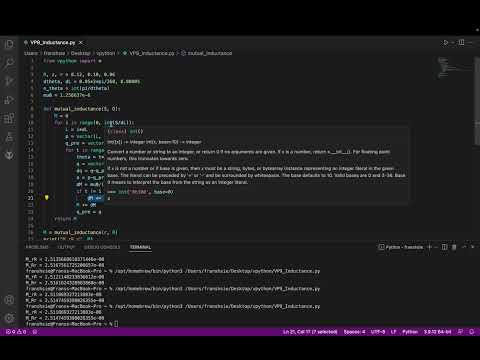Change end of line sequence LF
480x360 pixels.
393,332
